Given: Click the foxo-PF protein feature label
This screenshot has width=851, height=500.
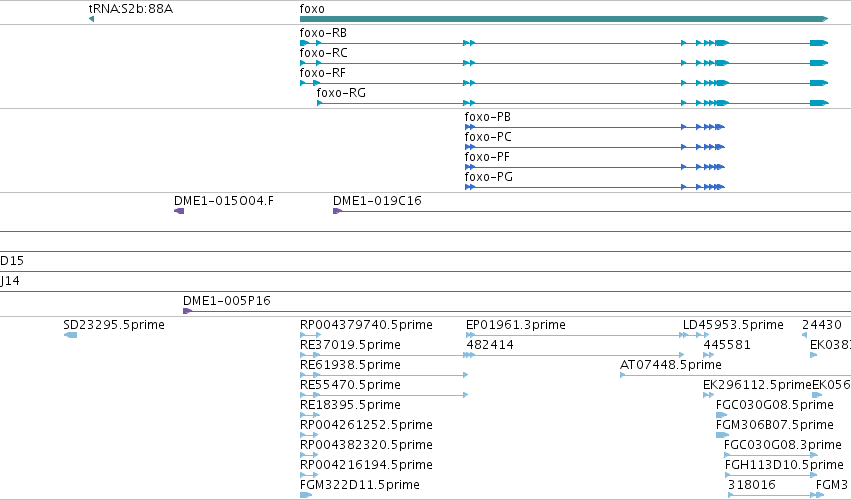Looking at the screenshot, I should (x=487, y=157).
